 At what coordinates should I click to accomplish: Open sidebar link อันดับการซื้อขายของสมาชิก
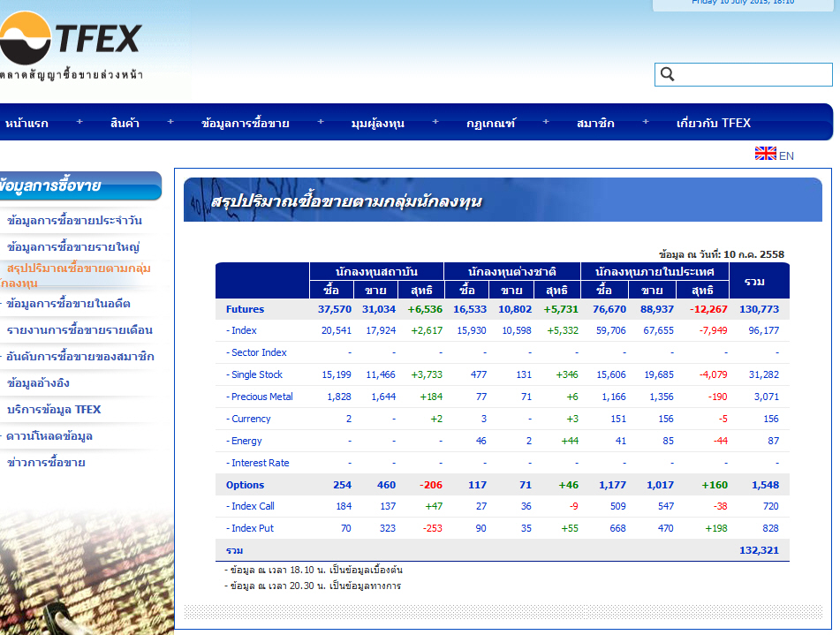pyautogui.click(x=79, y=356)
